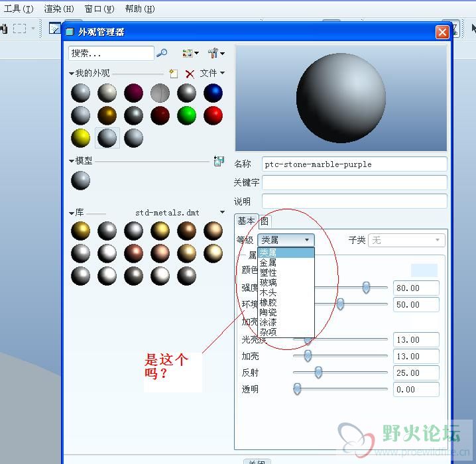Click the 80.00 intensity value field

tap(416, 288)
